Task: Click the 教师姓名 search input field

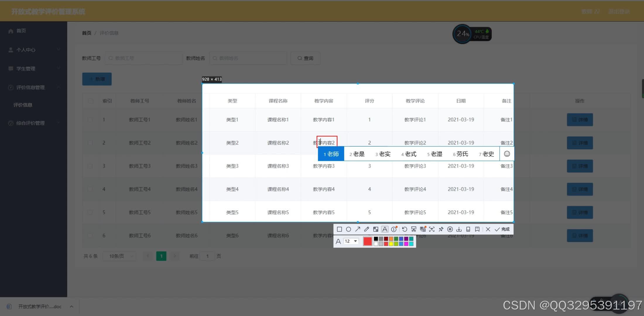Action: click(x=248, y=58)
